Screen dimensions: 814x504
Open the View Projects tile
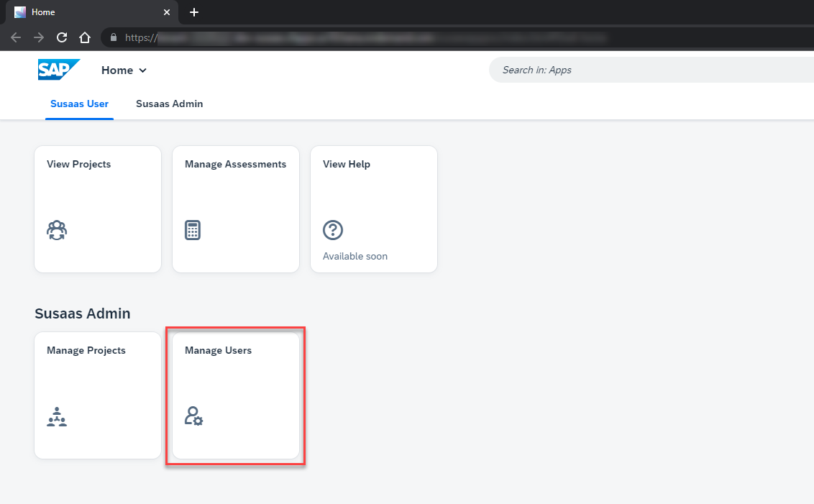tap(98, 209)
